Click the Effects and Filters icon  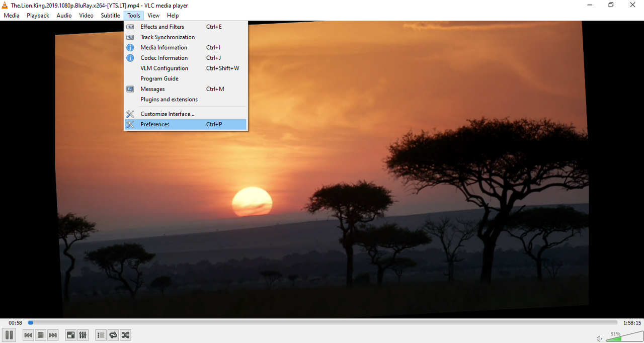[x=130, y=27]
